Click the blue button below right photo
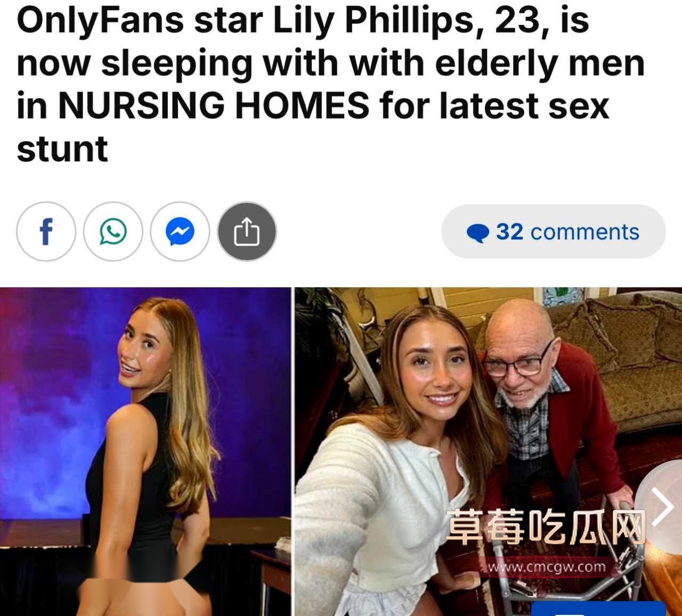The width and height of the screenshot is (682, 616). coord(599,609)
